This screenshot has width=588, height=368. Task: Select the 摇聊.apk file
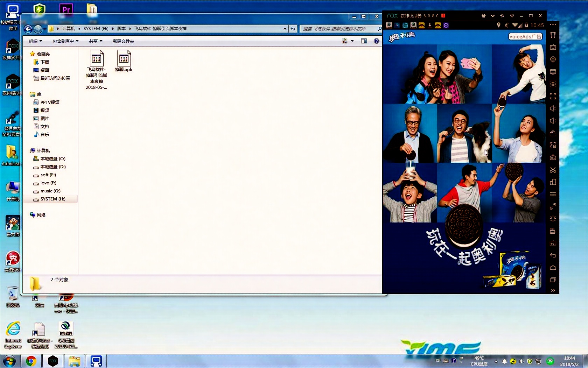124,61
